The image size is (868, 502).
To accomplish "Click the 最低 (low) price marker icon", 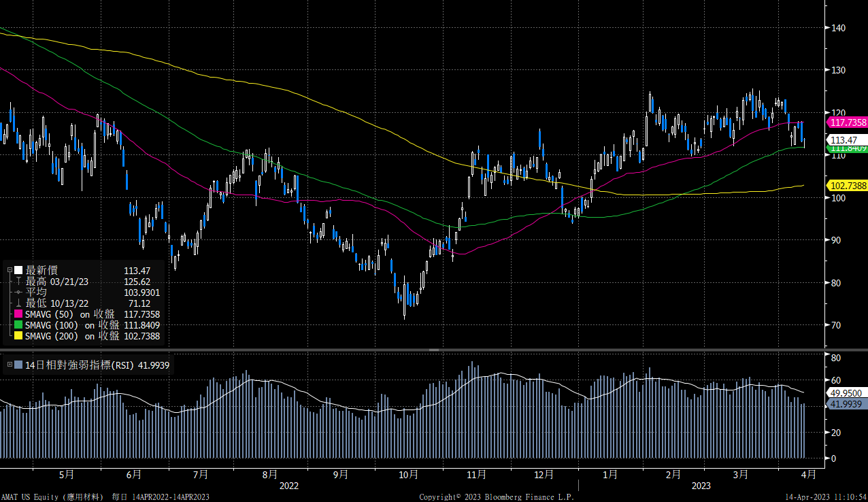I will pyautogui.click(x=18, y=303).
